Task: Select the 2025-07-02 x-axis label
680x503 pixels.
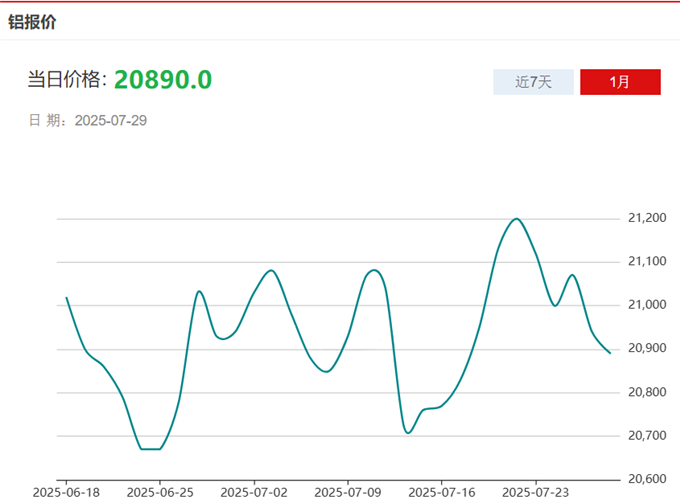Action: tap(253, 492)
